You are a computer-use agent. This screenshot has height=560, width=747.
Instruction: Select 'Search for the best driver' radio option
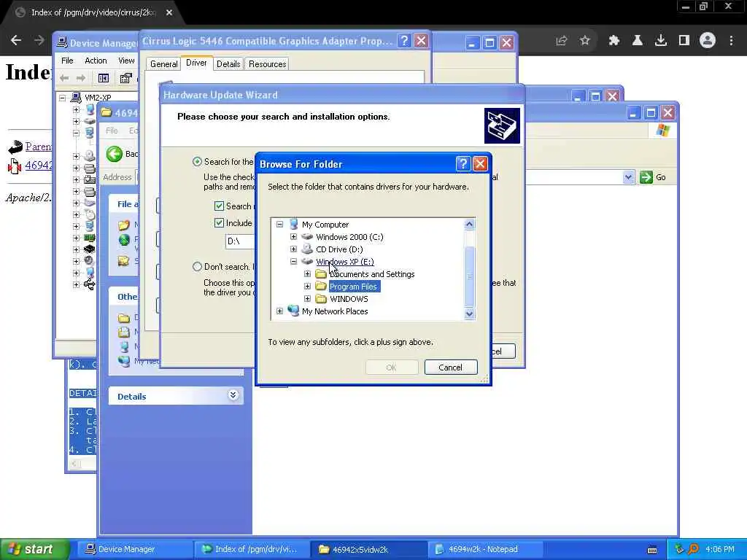tap(197, 162)
